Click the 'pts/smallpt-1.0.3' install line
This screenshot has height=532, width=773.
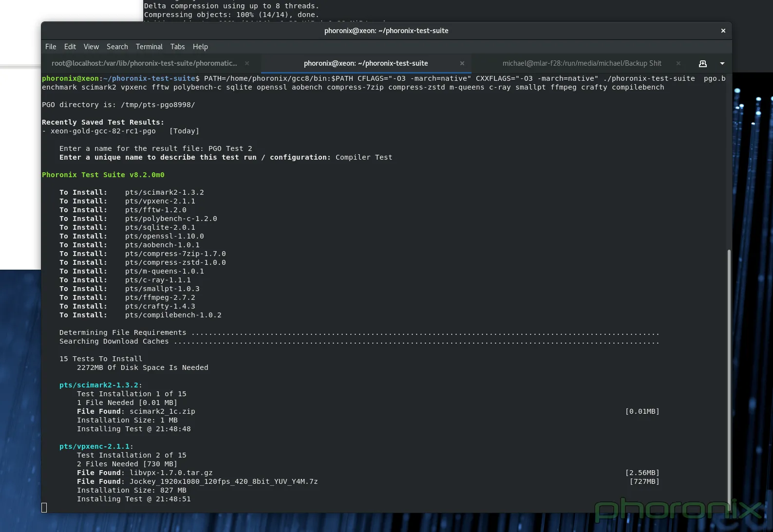130,289
